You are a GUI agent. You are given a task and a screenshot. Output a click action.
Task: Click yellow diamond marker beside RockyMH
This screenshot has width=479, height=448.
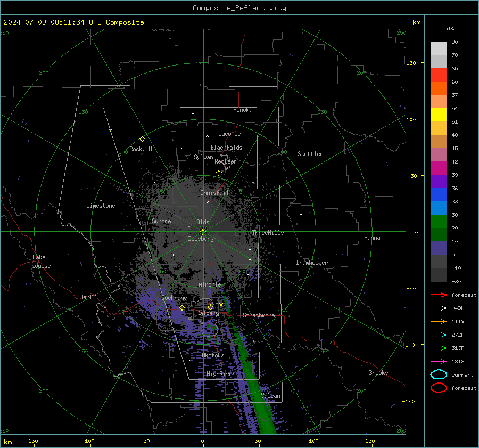142,139
